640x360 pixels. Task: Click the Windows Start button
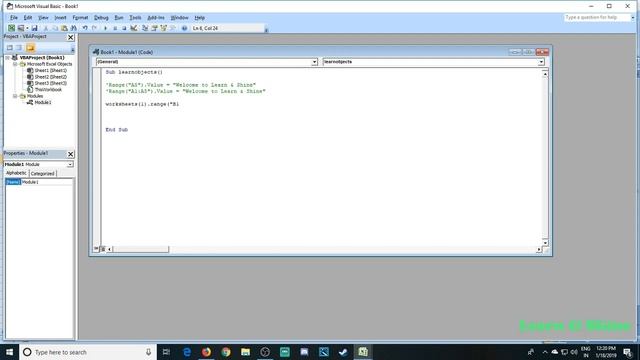9,352
